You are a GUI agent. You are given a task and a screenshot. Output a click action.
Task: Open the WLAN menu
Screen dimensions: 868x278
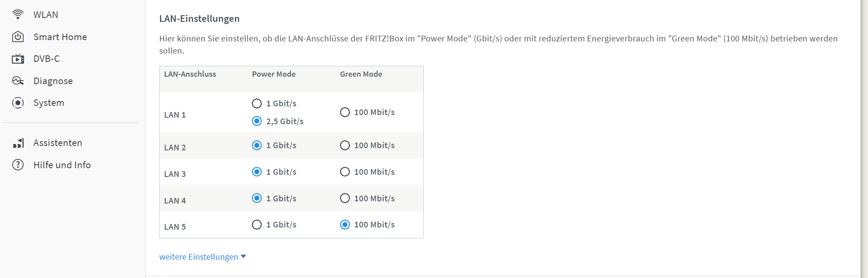tap(46, 15)
